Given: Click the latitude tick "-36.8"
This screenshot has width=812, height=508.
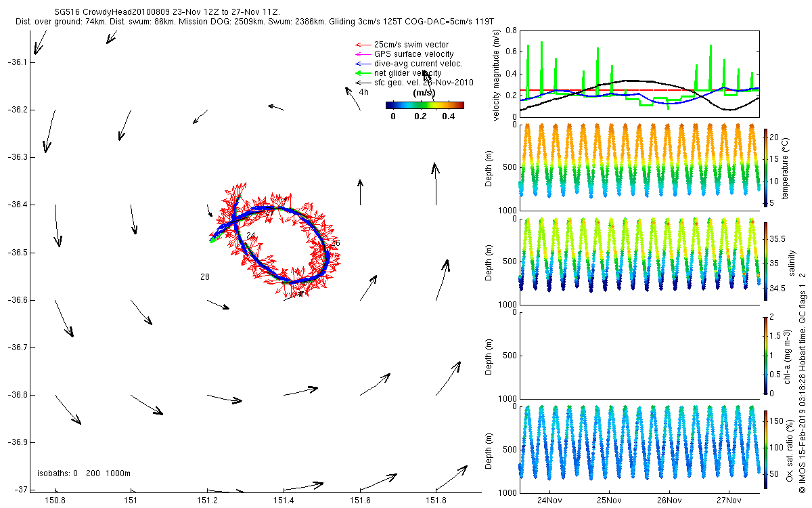Looking at the screenshot, I should point(16,395).
